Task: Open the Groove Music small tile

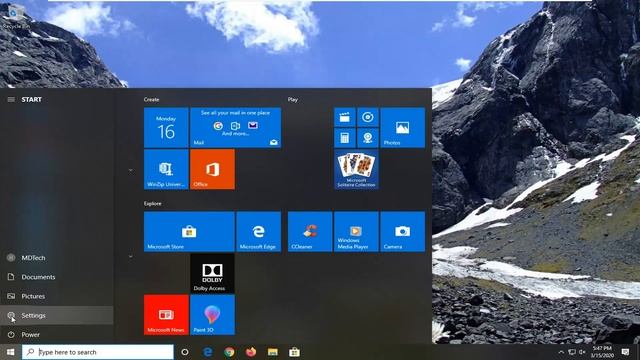Action: coord(368,118)
